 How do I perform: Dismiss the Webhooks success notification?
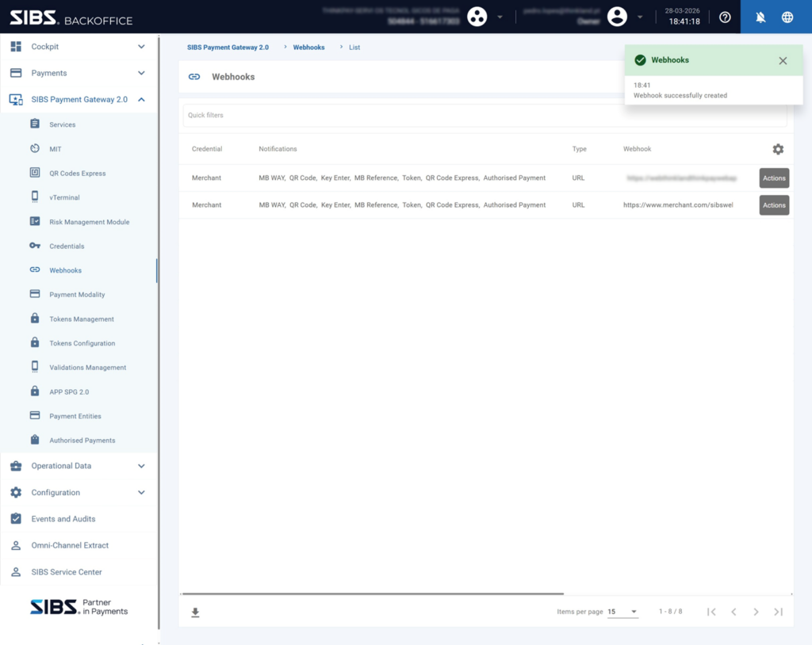click(783, 60)
